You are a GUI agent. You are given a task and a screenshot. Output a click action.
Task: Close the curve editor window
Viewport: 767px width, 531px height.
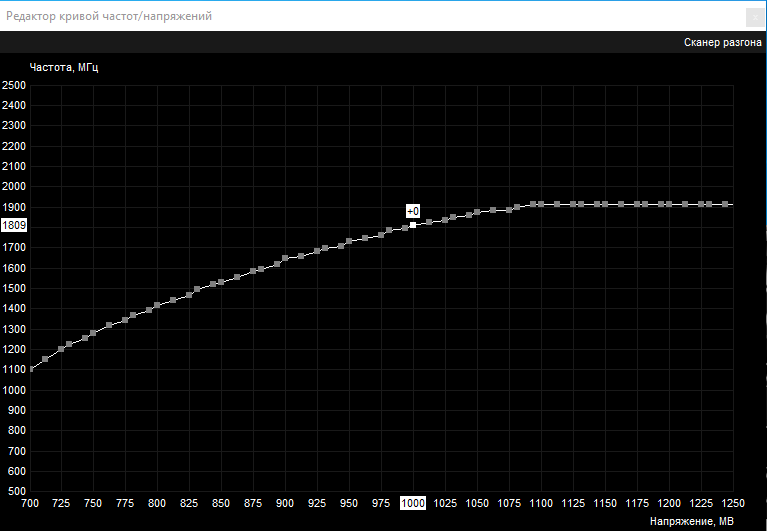(757, 17)
